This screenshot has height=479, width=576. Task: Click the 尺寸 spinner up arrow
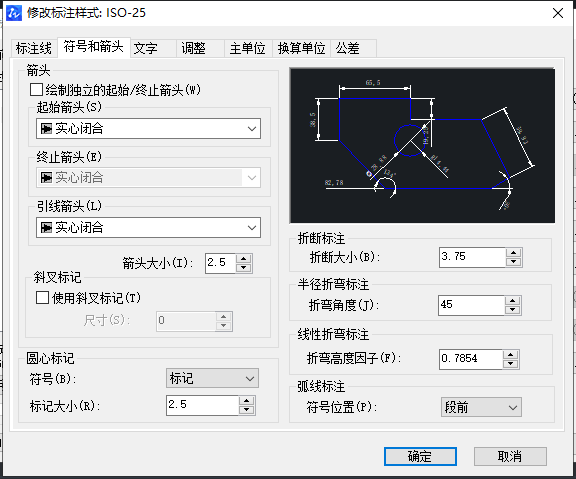tap(224, 317)
